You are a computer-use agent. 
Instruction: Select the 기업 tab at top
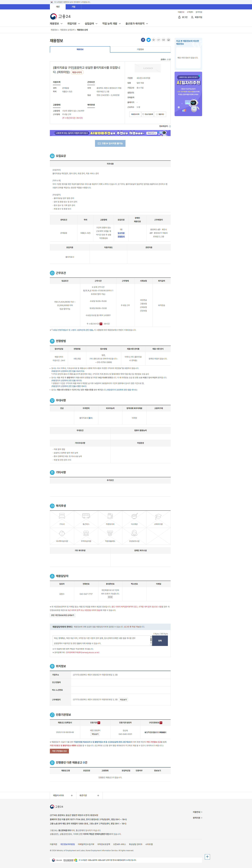click(73, 7)
